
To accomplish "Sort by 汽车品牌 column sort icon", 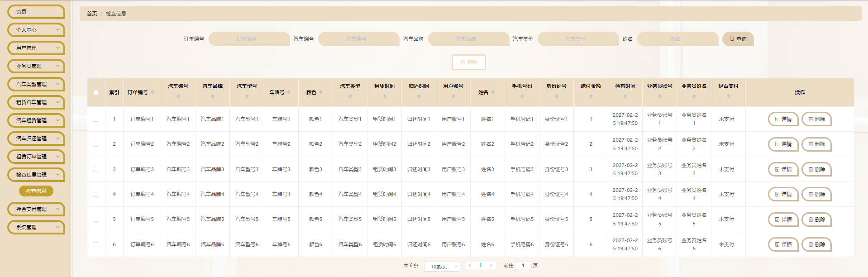I will tap(213, 96).
